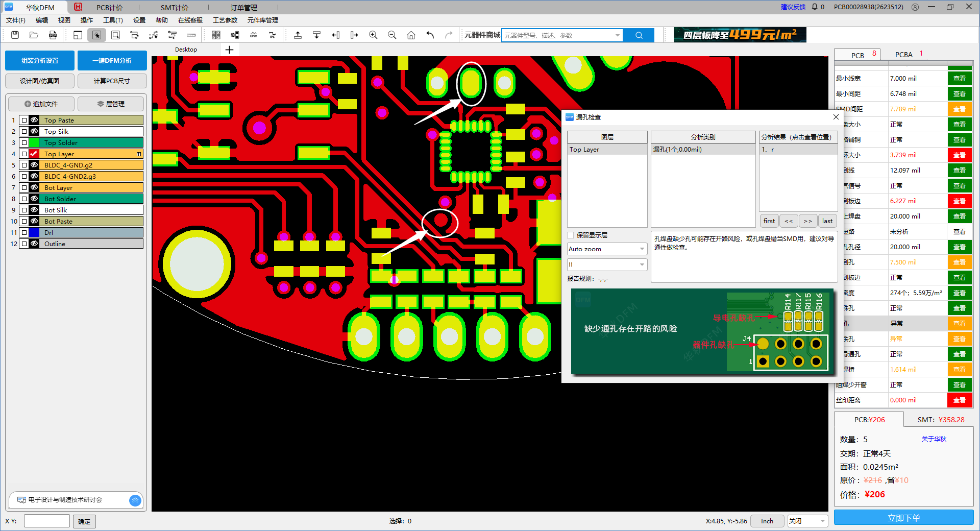Click the zoom in magnifier icon
The image size is (980, 531).
(x=373, y=35)
